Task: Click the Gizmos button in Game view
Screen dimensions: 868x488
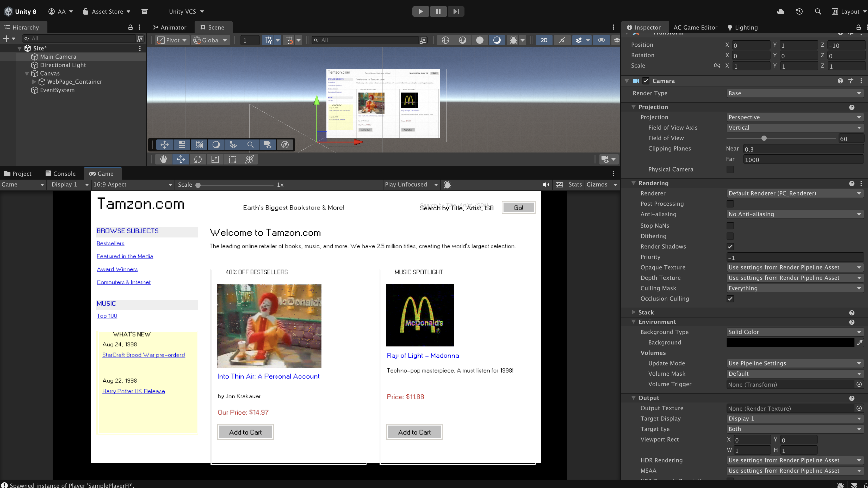Action: coord(597,185)
